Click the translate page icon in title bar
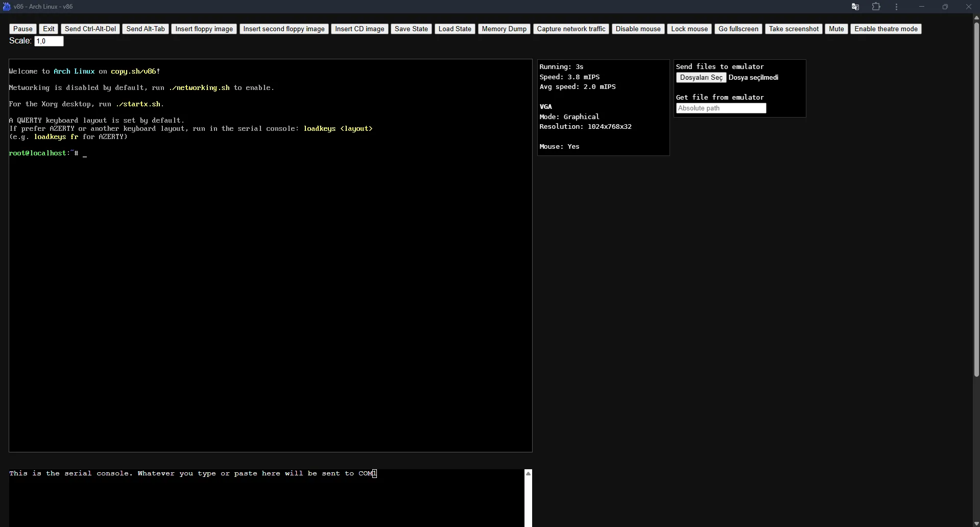 coord(855,7)
